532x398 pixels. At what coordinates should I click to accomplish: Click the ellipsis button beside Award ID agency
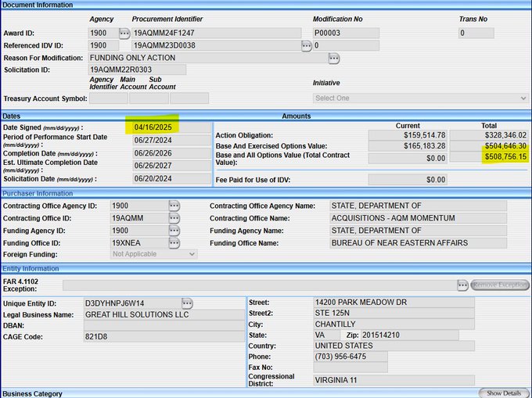coord(124,34)
